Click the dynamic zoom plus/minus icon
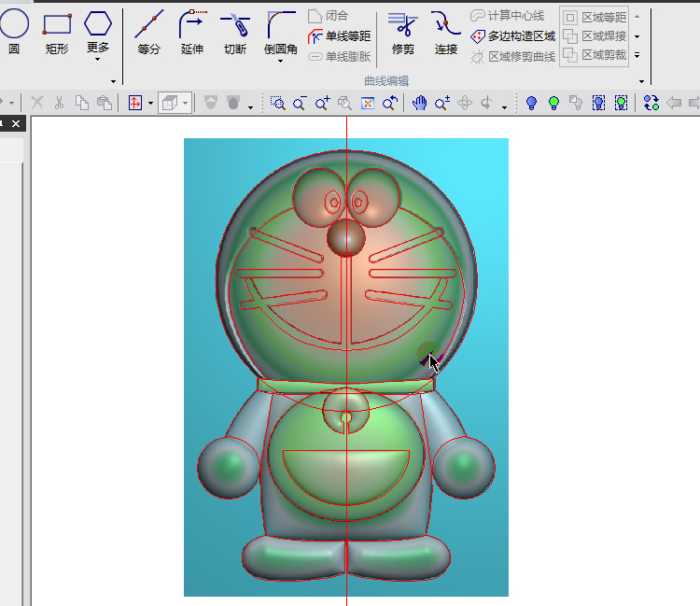Viewport: 700px width, 606px height. [x=442, y=103]
